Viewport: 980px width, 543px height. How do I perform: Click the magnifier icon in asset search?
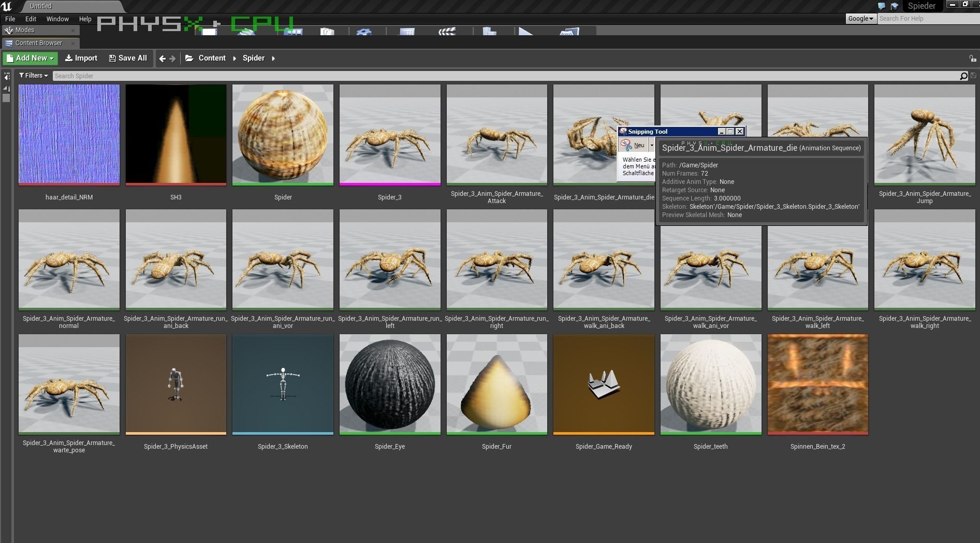point(963,76)
